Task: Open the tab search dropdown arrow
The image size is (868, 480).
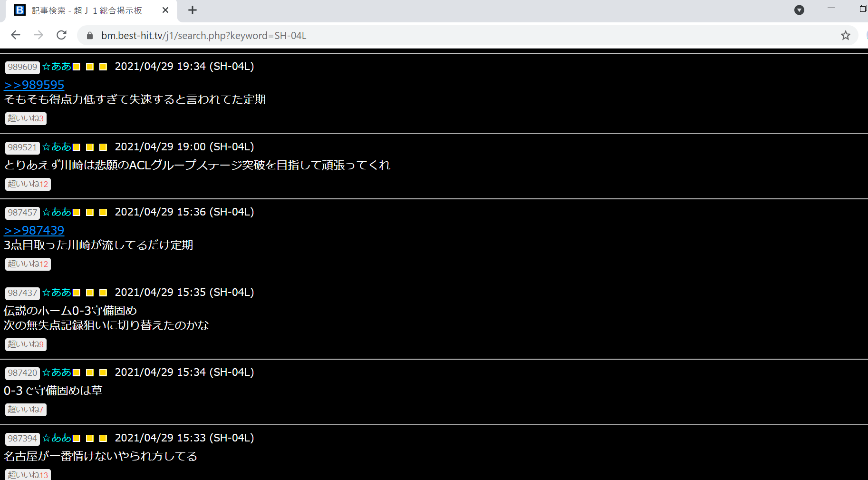Action: click(799, 10)
